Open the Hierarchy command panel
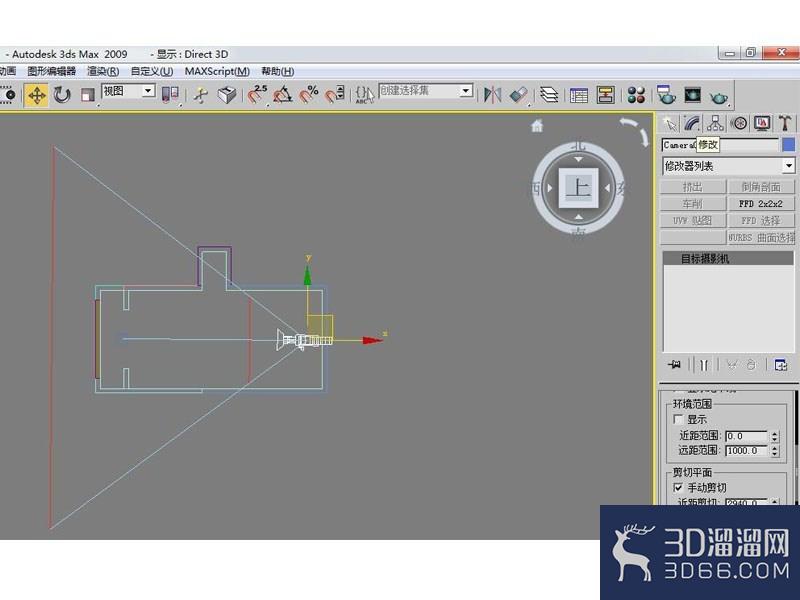This screenshot has width=800, height=600. click(715, 123)
